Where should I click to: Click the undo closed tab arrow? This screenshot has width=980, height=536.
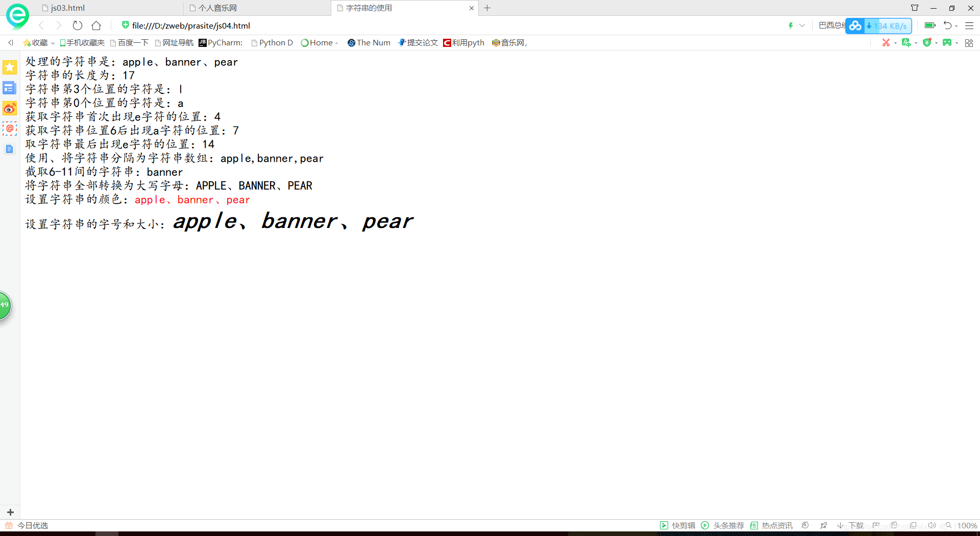(947, 25)
